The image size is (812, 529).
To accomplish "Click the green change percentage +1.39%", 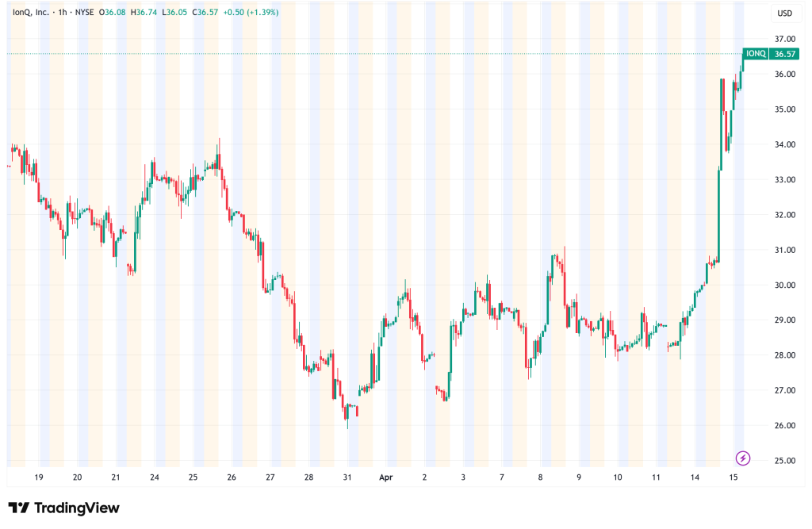I will 263,13.
